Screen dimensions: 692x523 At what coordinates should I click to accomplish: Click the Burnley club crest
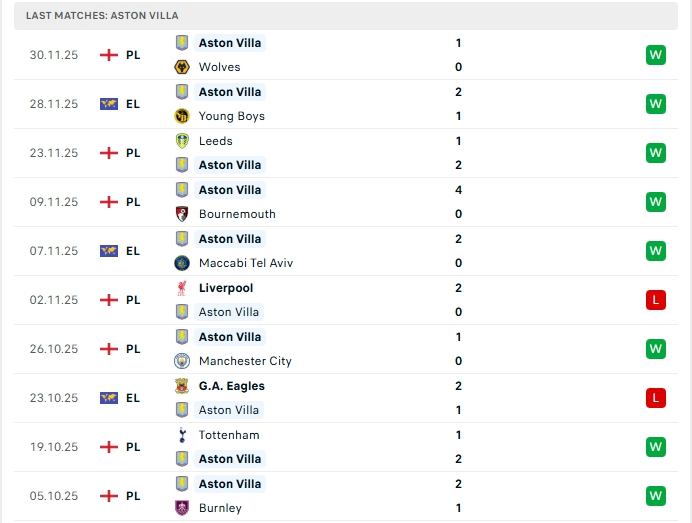point(182,508)
